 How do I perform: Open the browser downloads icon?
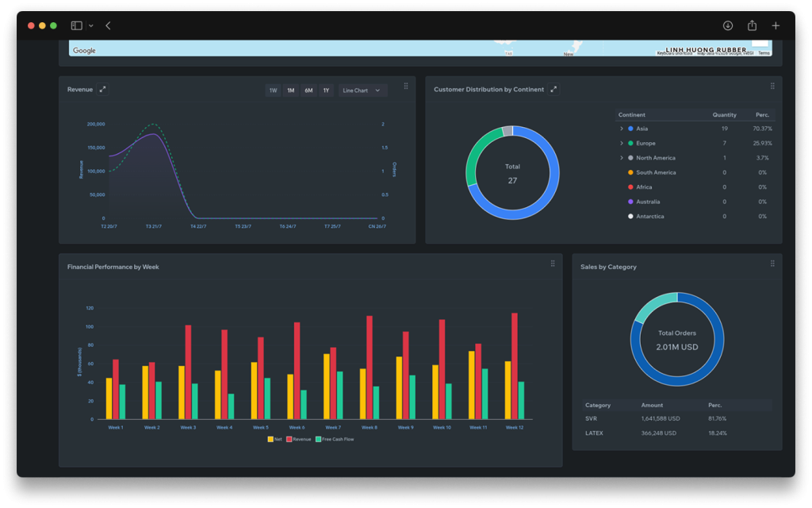click(x=728, y=25)
